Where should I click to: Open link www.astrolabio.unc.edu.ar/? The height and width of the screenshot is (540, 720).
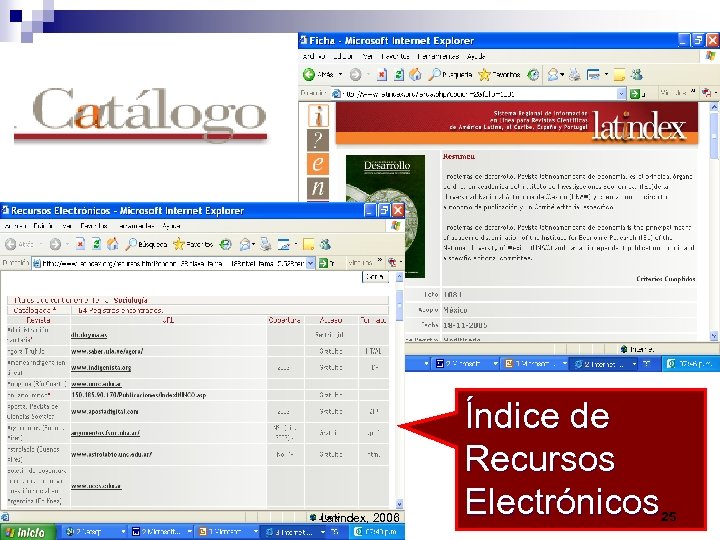tap(112, 455)
